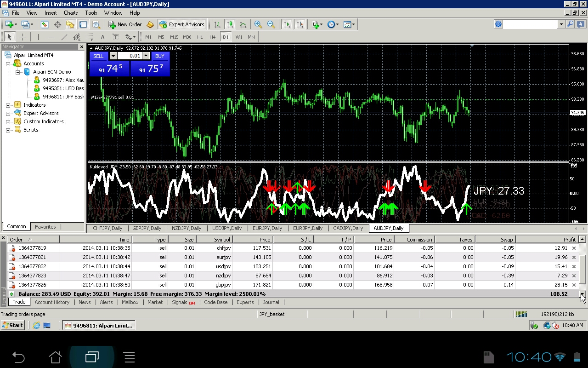Close the gbpjpy sell order row
The width and height of the screenshot is (588, 368).
(574, 285)
